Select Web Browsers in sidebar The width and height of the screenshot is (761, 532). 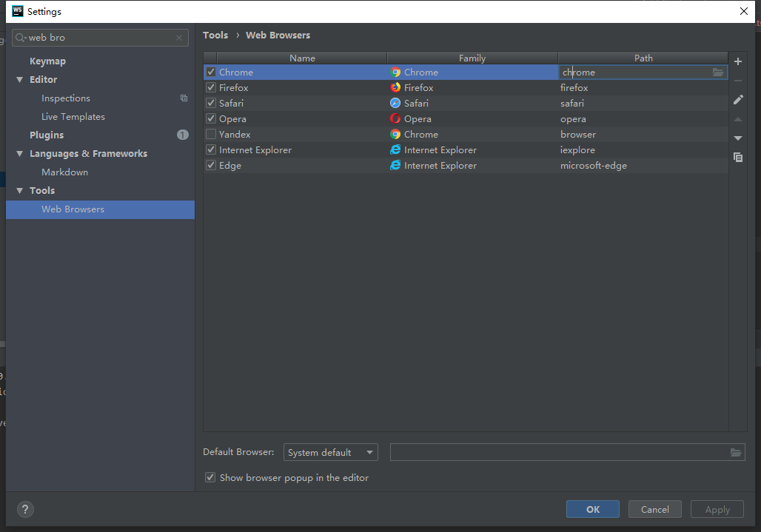click(100, 209)
